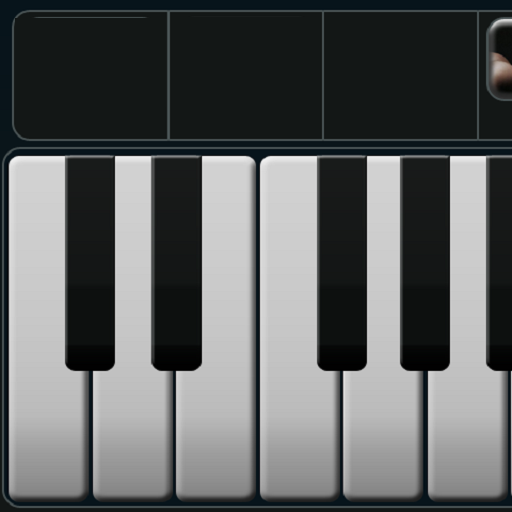512x512 pixels.
Task: Click the thin line atop the first panel
Action: [90, 17]
